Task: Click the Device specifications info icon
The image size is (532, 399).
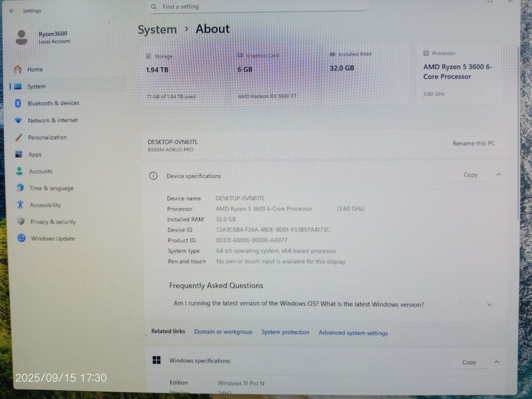Action: [153, 176]
